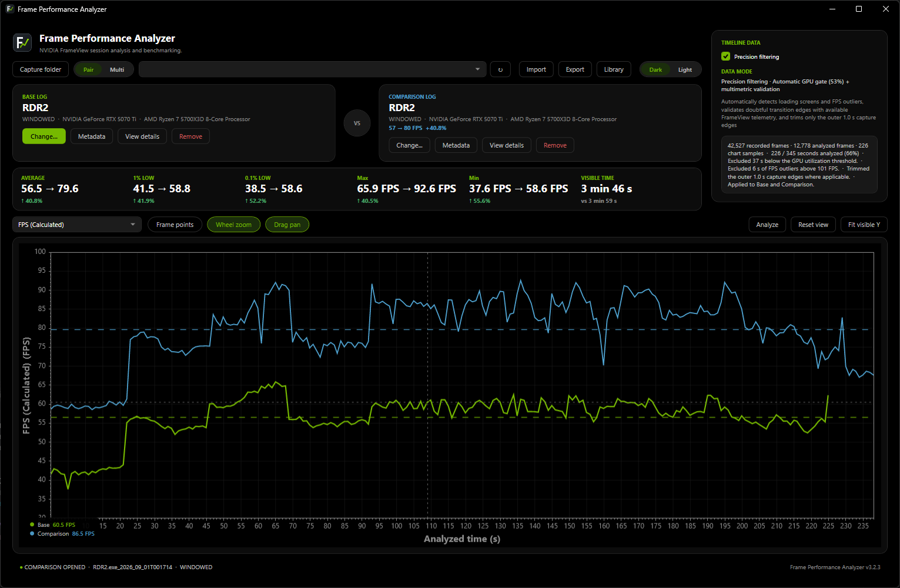Image resolution: width=900 pixels, height=588 pixels.
Task: Click the Analyze button
Action: [x=767, y=225]
